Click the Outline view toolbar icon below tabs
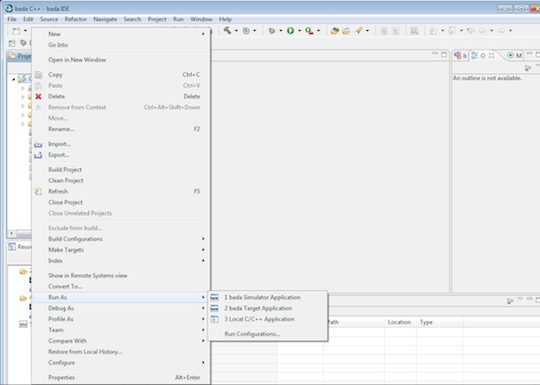 click(x=528, y=68)
